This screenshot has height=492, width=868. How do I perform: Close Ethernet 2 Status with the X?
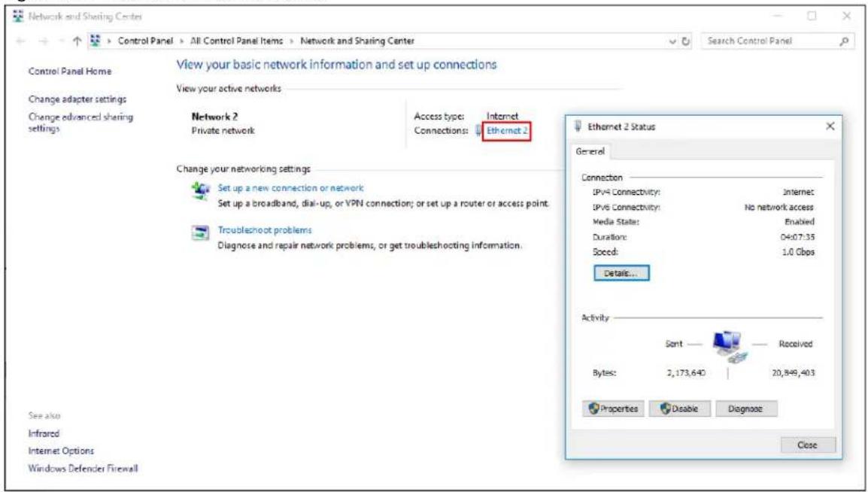[830, 126]
